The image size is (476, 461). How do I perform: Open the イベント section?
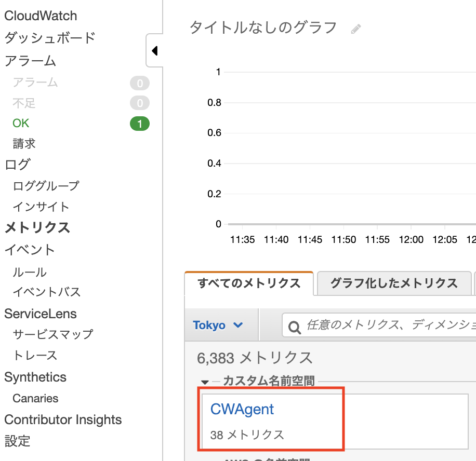coord(30,250)
